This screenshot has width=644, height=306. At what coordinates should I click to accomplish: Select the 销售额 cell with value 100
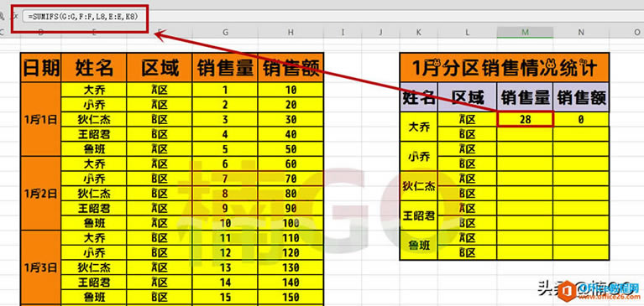(x=291, y=223)
